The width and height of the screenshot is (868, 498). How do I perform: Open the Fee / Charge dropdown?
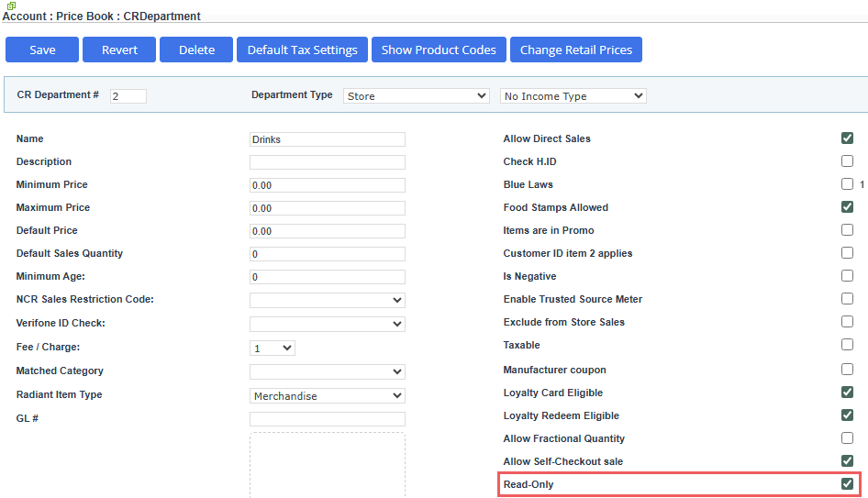[273, 349]
